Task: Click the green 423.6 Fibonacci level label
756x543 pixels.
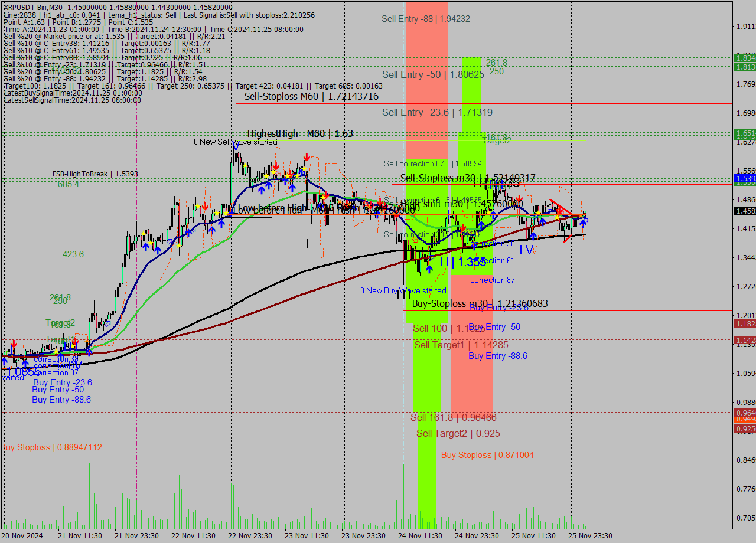Action: click(x=73, y=254)
